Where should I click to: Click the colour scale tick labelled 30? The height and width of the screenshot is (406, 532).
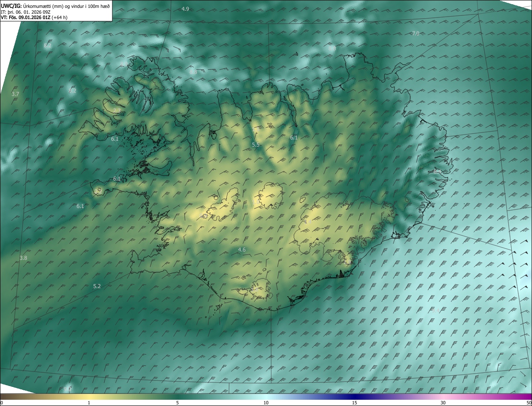[x=443, y=403]
